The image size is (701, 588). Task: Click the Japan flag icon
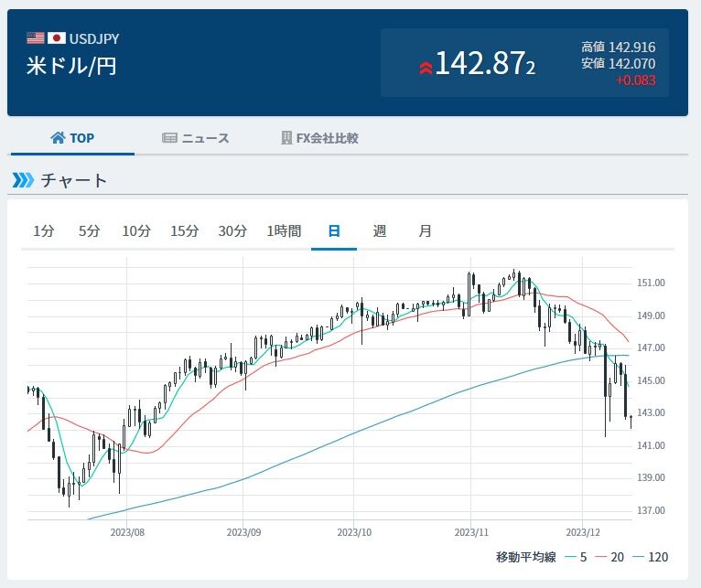click(x=57, y=38)
